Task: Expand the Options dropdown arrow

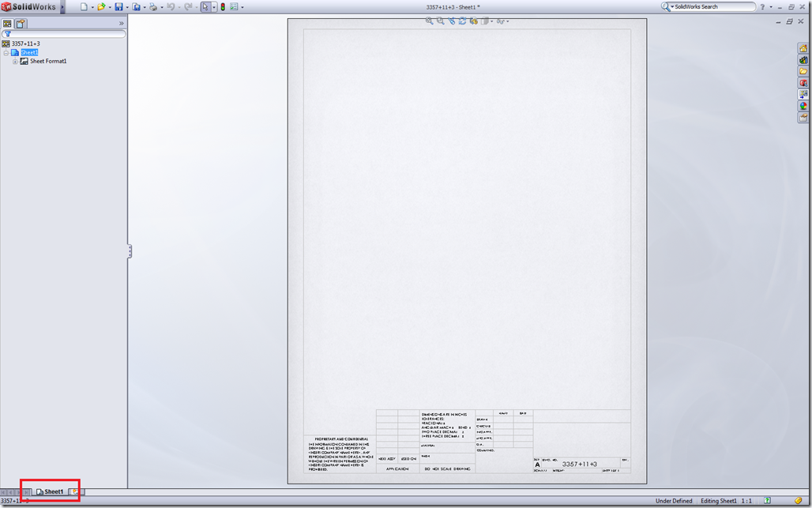Action: click(242, 7)
